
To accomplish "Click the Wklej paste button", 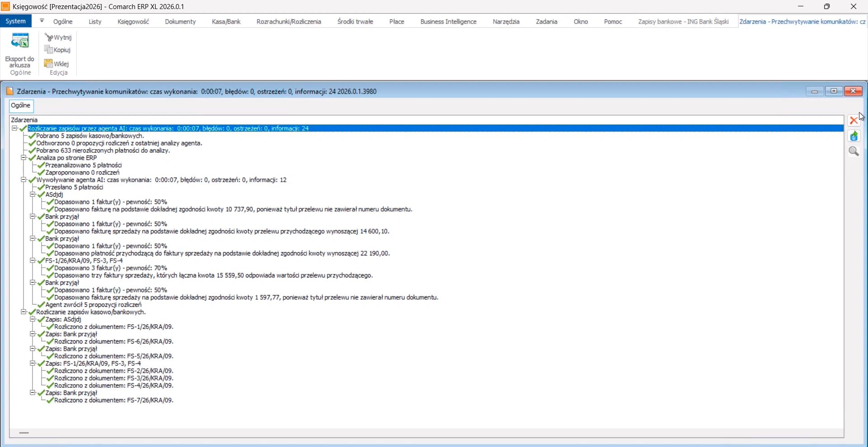I will pos(57,64).
